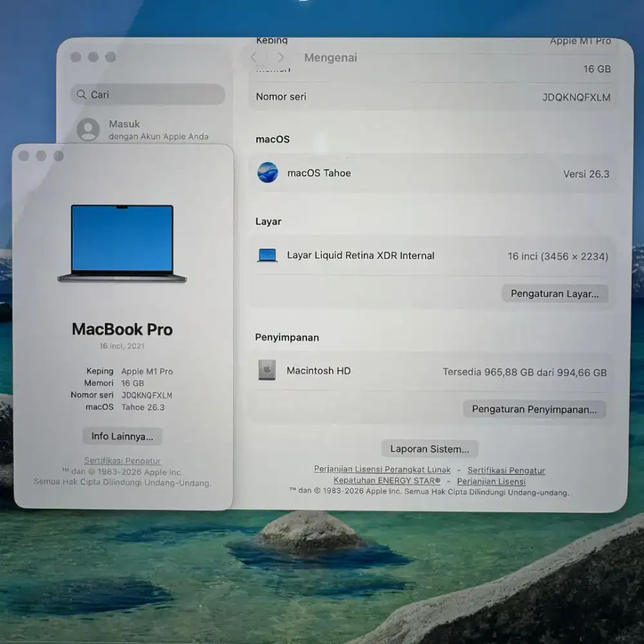Expand details with Info Lainnya button
This screenshot has height=644, width=644.
(x=122, y=436)
